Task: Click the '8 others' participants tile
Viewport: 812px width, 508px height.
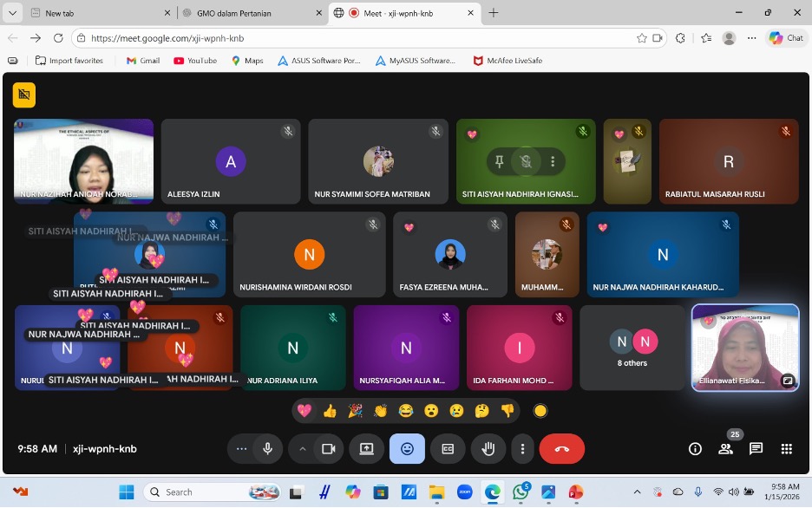Action: 632,348
